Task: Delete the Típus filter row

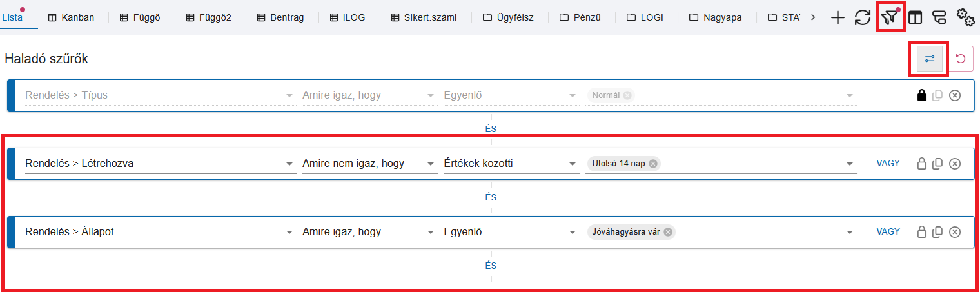Action: [955, 95]
